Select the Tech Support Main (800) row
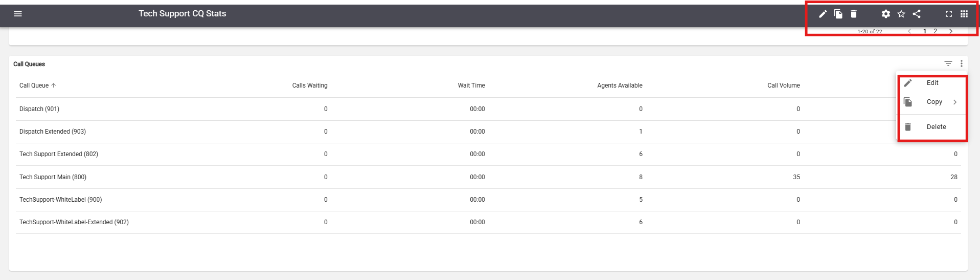This screenshot has width=980, height=280. point(488,177)
